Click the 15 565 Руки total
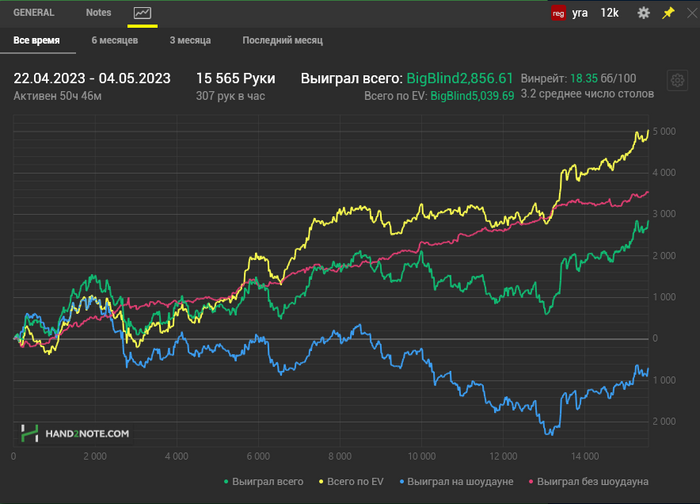This screenshot has height=504, width=700. tap(236, 79)
